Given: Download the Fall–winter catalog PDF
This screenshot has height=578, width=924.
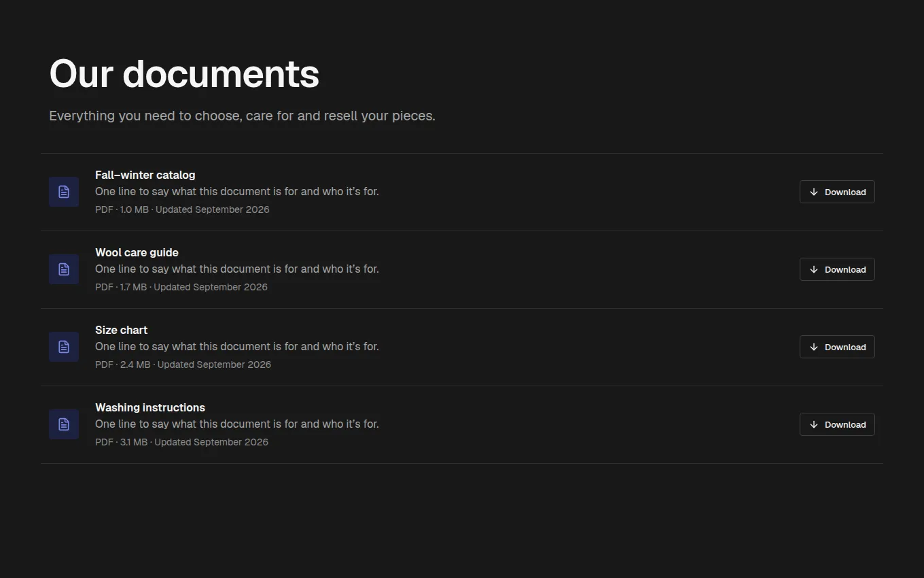Looking at the screenshot, I should pyautogui.click(x=837, y=192).
